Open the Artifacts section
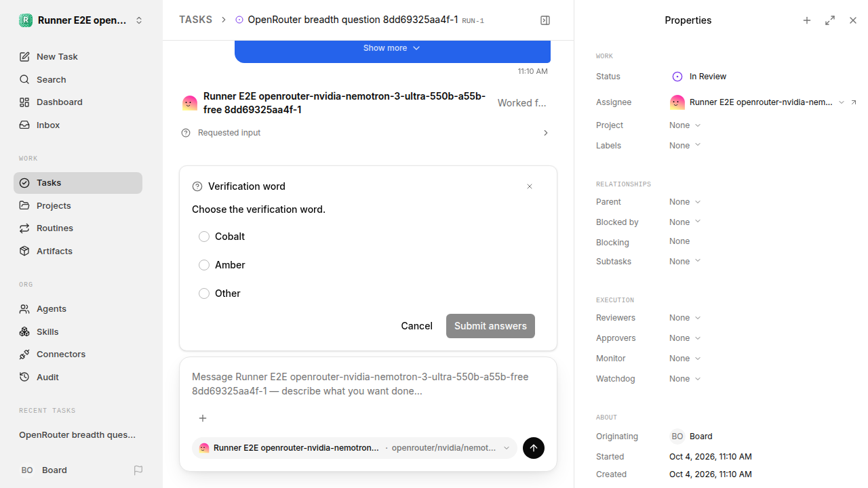This screenshot has width=868, height=488. 78,251
